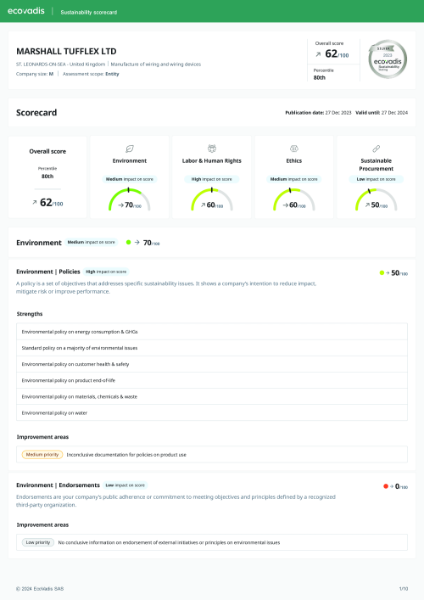Click the Sustainable Procurement gauge showing 50
424x600 pixels.
coord(376,199)
